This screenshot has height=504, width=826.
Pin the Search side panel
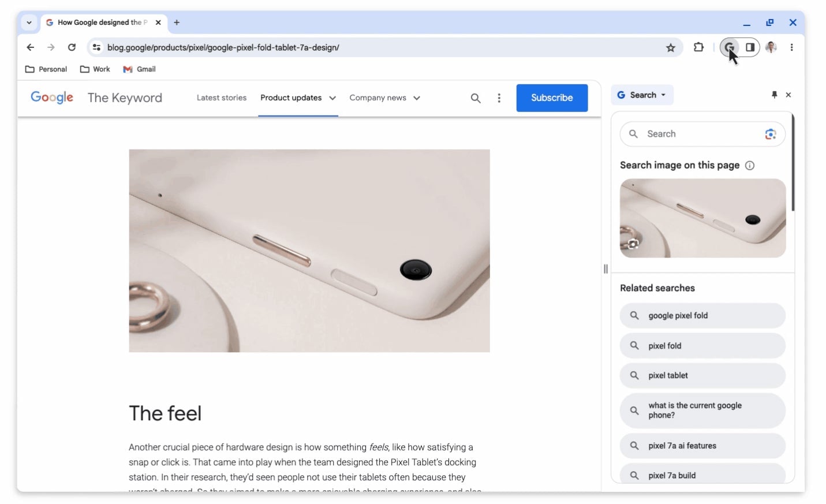(774, 95)
